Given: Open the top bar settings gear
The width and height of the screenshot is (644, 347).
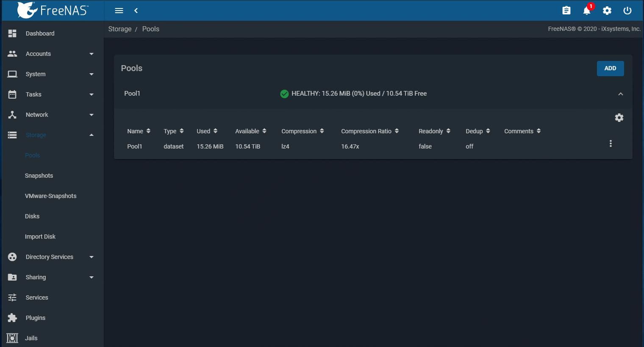Looking at the screenshot, I should [x=607, y=11].
